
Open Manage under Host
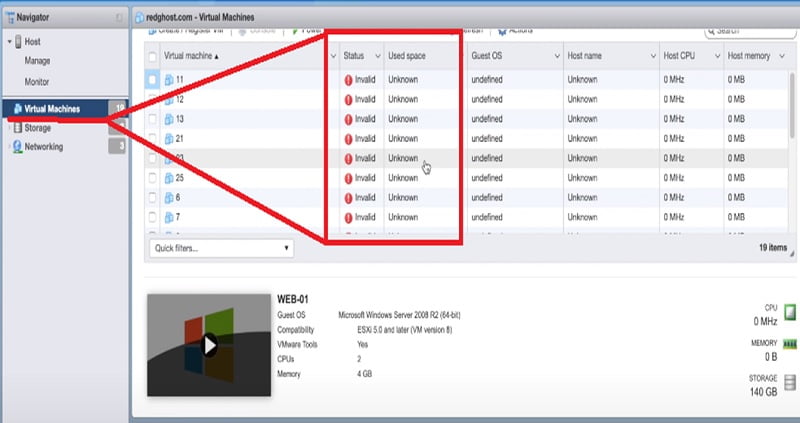pyautogui.click(x=37, y=61)
